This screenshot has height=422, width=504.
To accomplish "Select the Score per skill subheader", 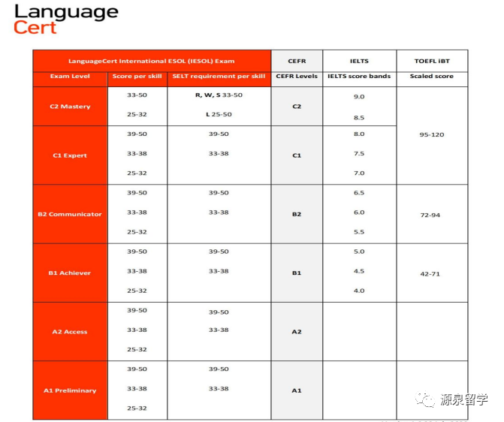I will pos(137,76).
